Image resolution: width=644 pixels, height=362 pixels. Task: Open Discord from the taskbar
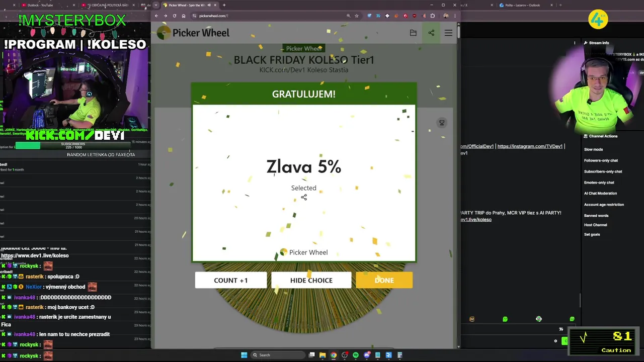click(x=367, y=355)
